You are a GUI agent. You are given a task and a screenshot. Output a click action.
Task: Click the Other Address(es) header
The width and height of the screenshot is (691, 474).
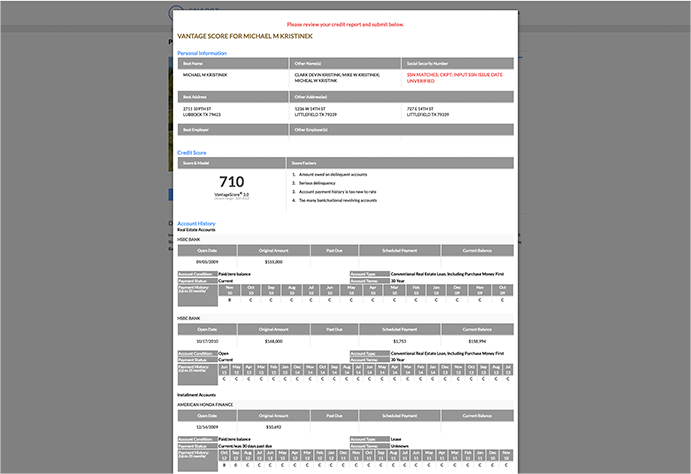[401, 97]
